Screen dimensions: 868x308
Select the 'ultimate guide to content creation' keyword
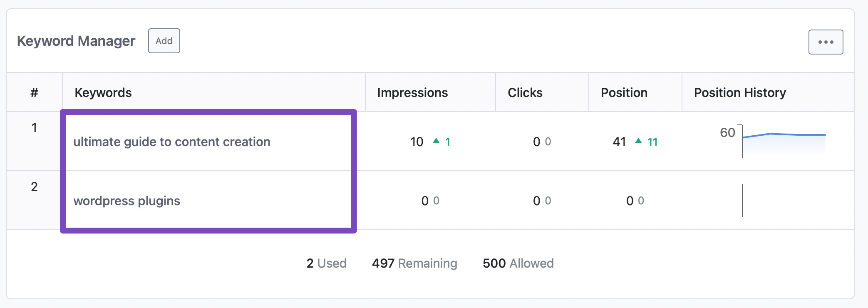click(172, 142)
